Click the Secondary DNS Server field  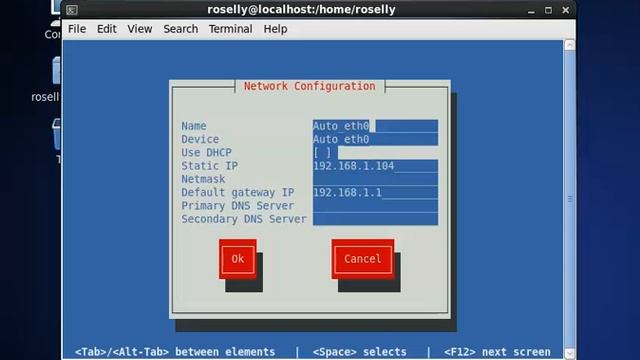[376, 219]
